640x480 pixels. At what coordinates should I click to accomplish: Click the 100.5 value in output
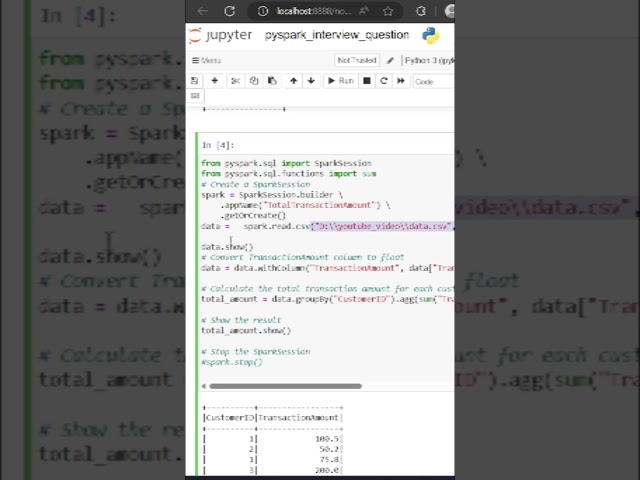[327, 439]
